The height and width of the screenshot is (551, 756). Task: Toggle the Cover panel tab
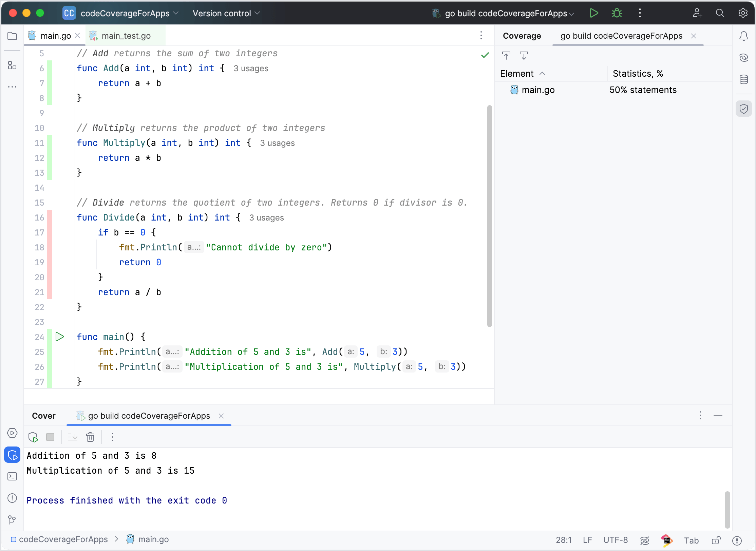point(44,415)
